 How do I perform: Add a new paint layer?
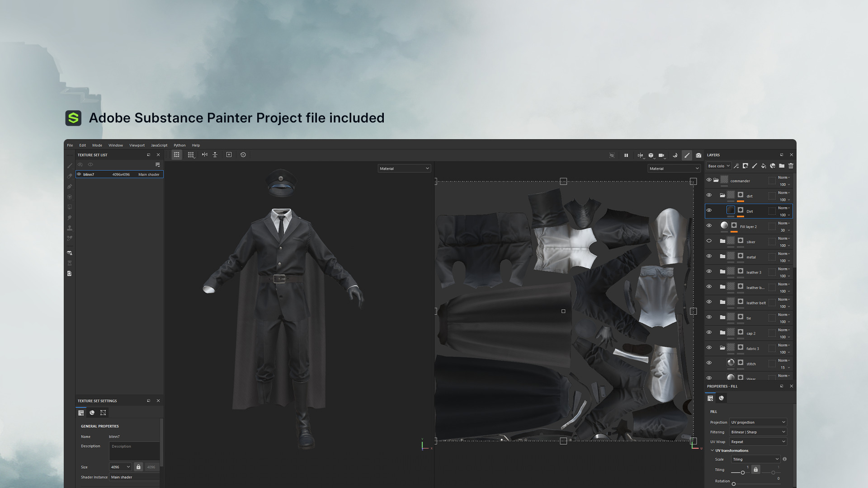(x=755, y=166)
